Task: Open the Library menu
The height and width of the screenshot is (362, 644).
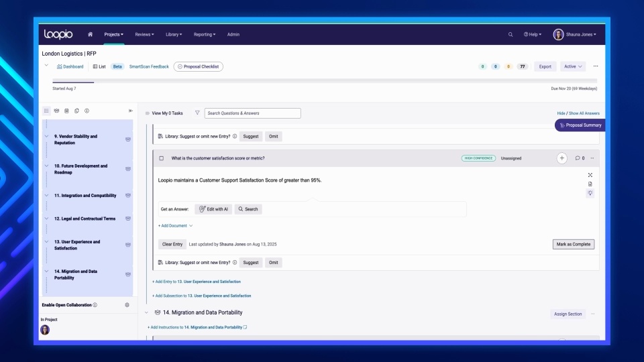Action: (174, 34)
